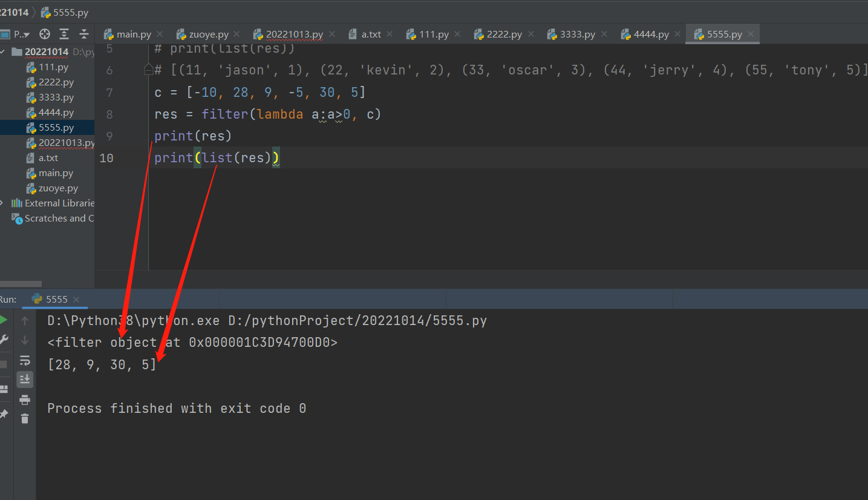Open run configuration via the wrench icon

pyautogui.click(x=4, y=340)
